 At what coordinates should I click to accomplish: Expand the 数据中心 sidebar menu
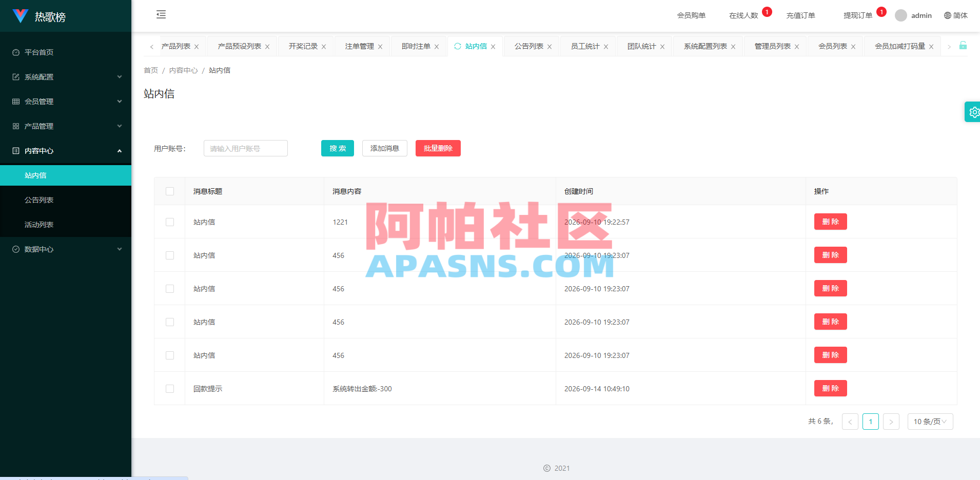pyautogui.click(x=66, y=249)
